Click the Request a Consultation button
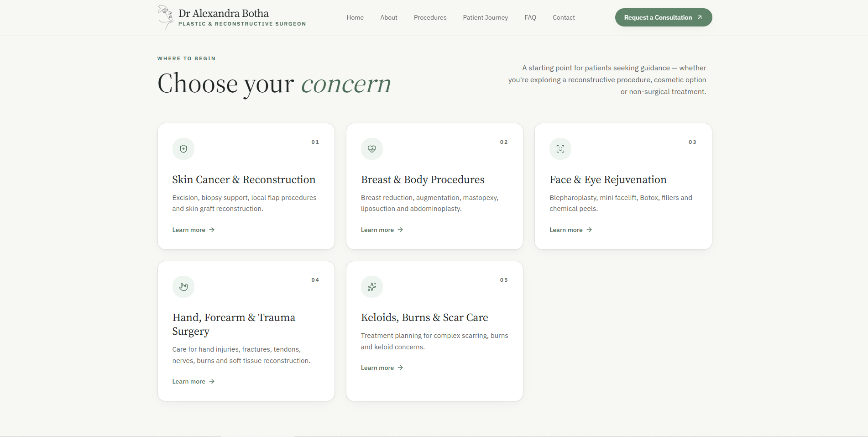Viewport: 868px width, 437px height. pos(664,17)
